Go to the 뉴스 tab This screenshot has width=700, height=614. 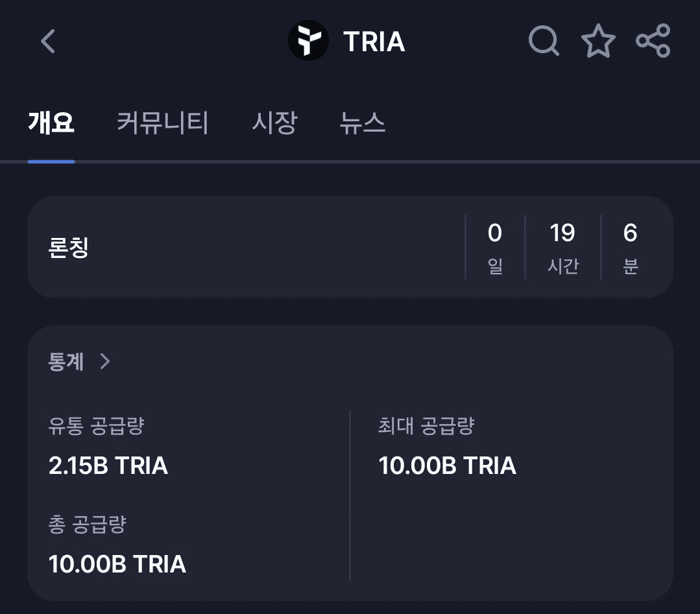click(x=363, y=123)
